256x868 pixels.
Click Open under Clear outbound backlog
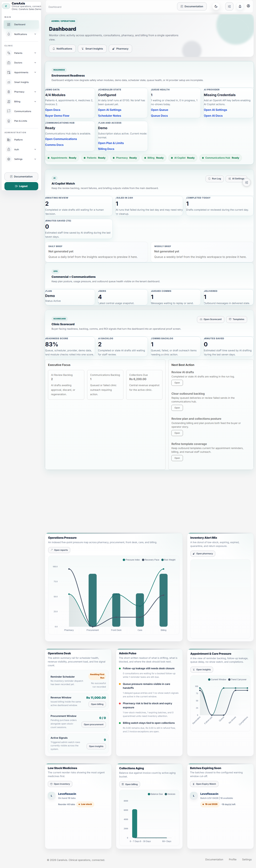click(x=177, y=408)
